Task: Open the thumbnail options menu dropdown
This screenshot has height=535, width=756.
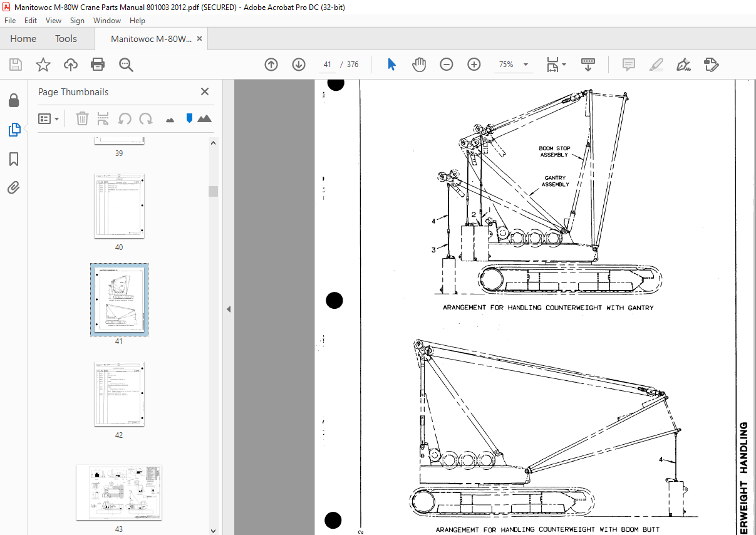Action: point(49,118)
